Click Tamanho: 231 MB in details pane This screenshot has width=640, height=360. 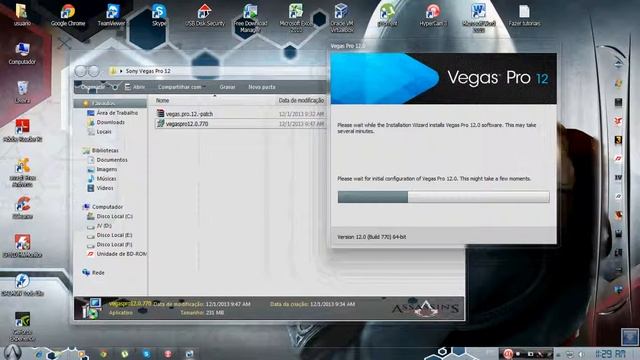click(202, 313)
